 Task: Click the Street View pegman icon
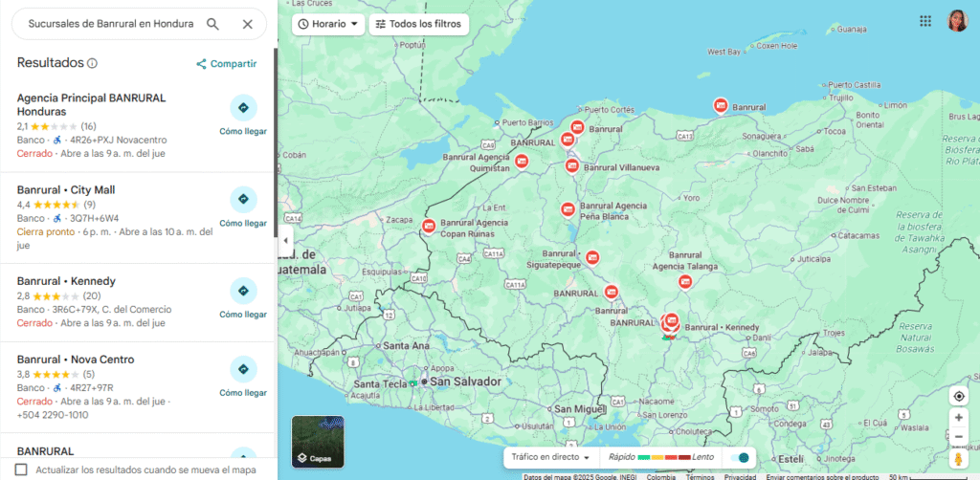(x=959, y=459)
